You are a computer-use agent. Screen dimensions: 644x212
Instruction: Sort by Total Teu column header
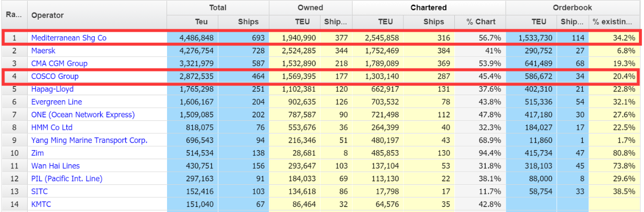[x=192, y=22]
